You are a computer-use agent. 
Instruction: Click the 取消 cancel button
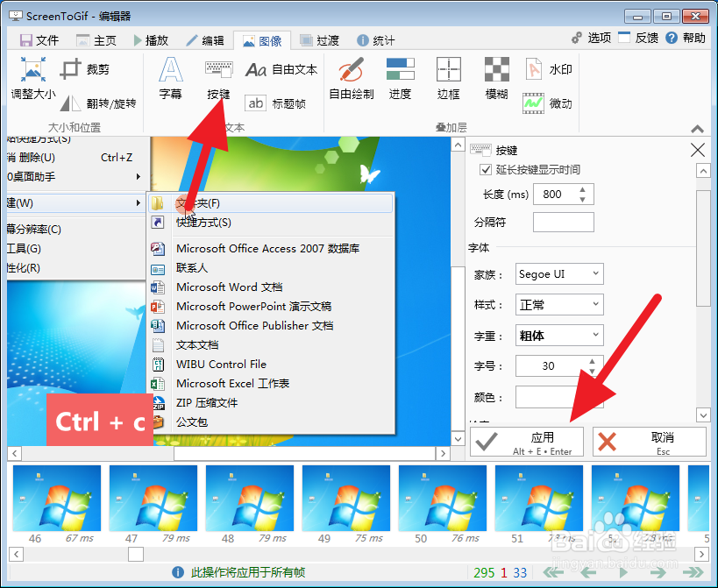tap(650, 442)
